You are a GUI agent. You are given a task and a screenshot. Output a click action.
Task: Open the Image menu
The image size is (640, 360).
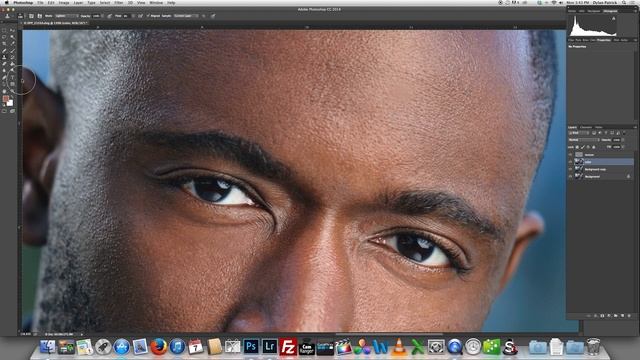click(x=64, y=2)
